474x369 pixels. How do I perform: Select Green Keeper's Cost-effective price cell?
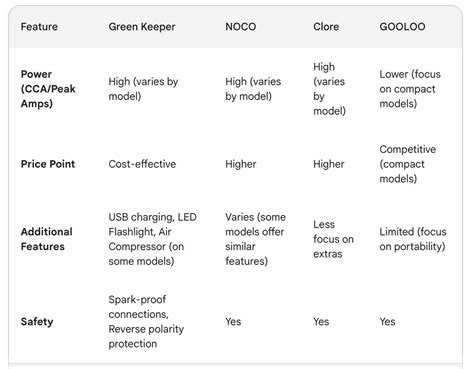click(142, 164)
